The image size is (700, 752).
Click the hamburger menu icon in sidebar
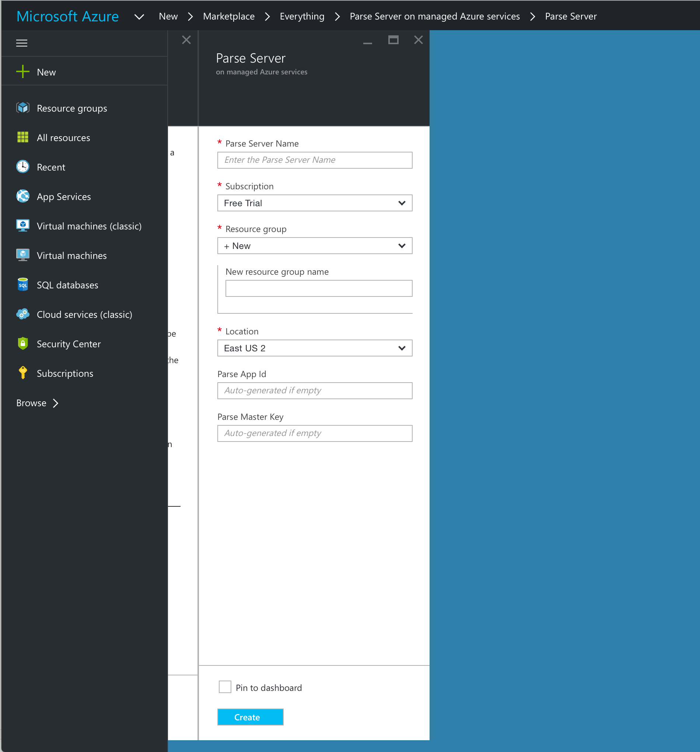[x=22, y=43]
